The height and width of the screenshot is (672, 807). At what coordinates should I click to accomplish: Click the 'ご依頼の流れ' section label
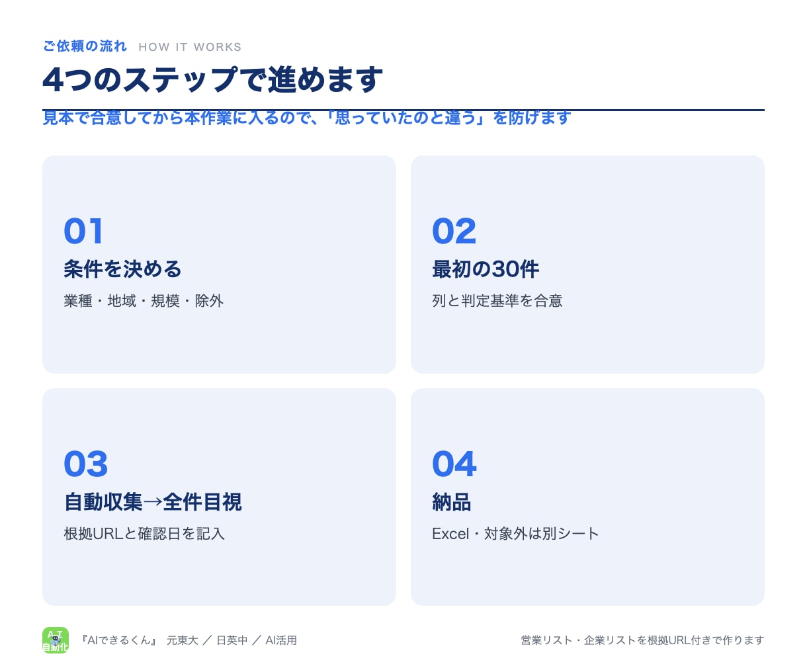tap(85, 46)
